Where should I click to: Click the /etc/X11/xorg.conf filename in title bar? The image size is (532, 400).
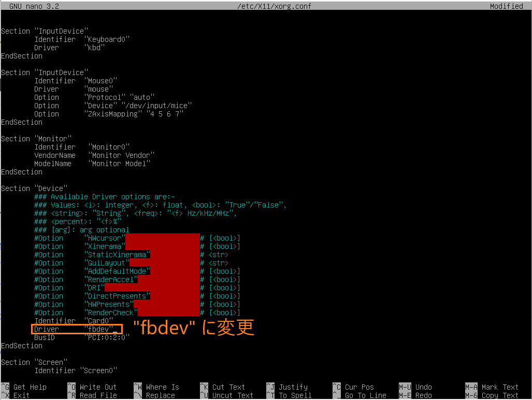[x=266, y=6]
